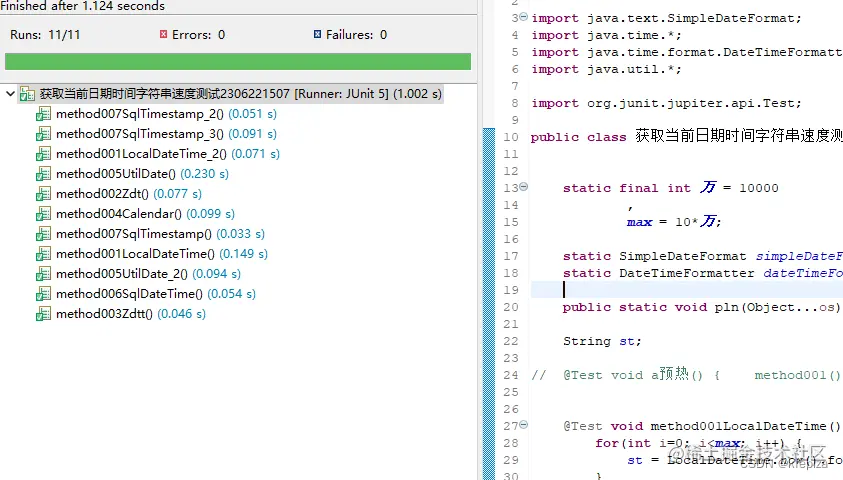The width and height of the screenshot is (843, 480).
Task: Select test method004Calendar() result
Action: [x=145, y=214]
